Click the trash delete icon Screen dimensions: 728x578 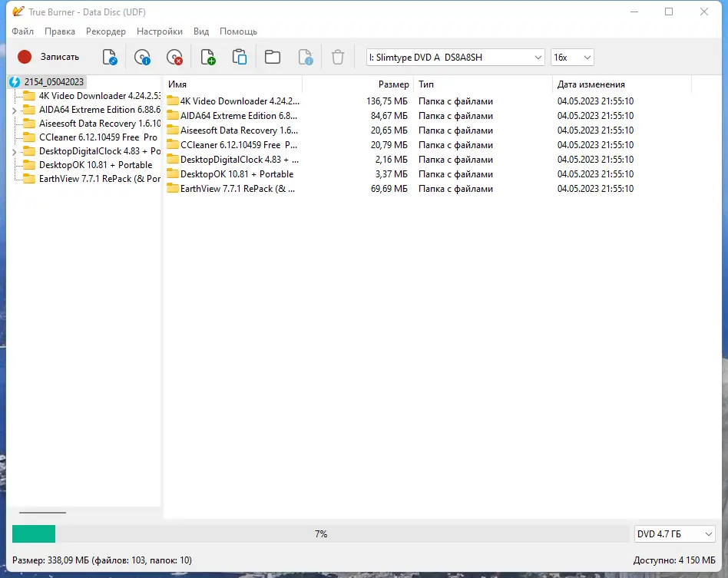338,57
